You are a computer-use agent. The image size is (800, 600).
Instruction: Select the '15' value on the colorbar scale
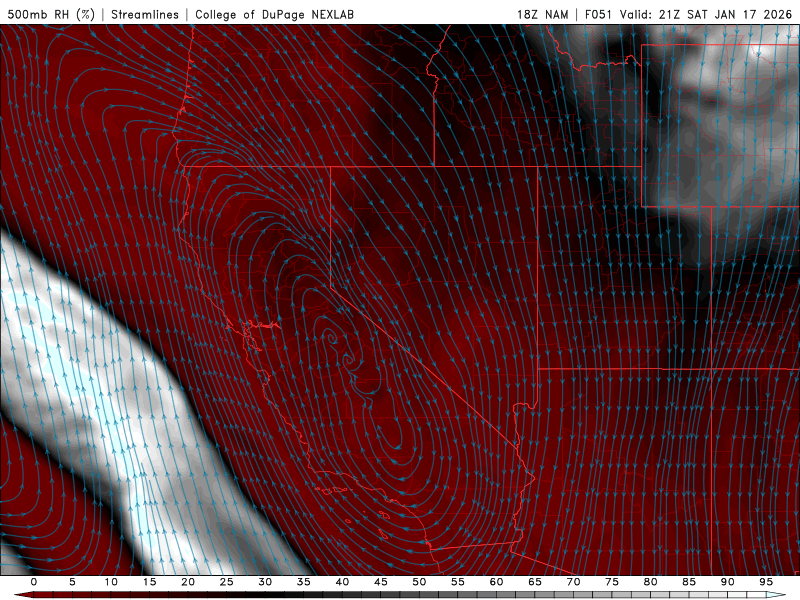pyautogui.click(x=149, y=582)
